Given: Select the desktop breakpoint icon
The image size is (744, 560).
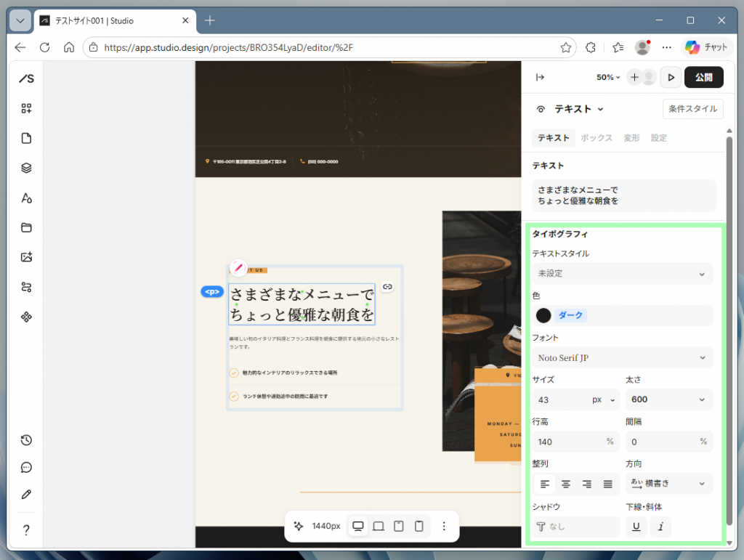Looking at the screenshot, I should 358,526.
